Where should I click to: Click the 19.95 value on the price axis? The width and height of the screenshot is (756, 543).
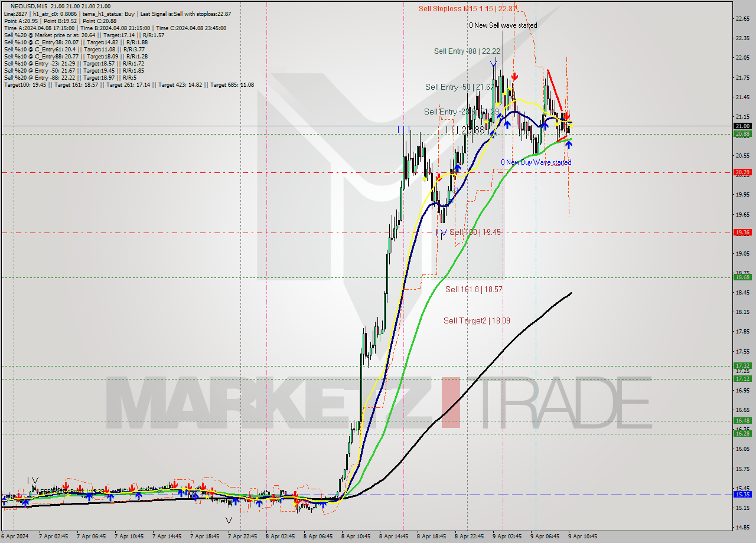742,195
